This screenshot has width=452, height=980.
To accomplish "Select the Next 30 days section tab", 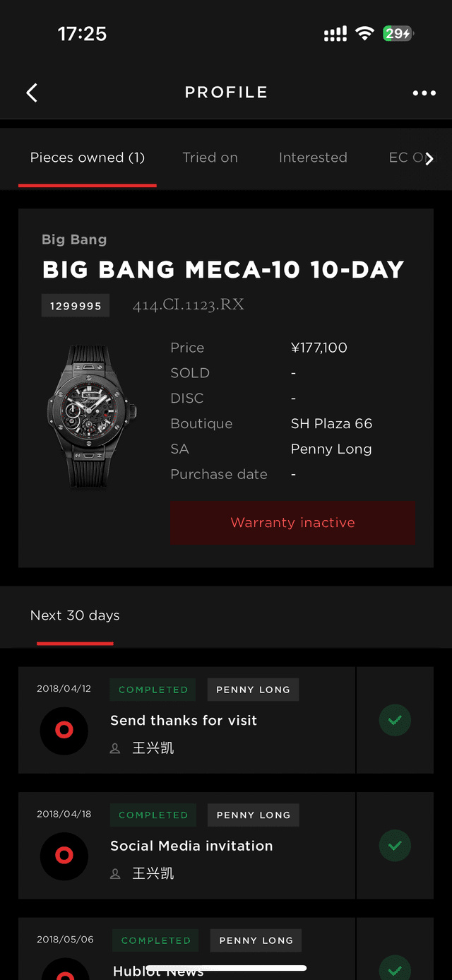I will point(75,615).
